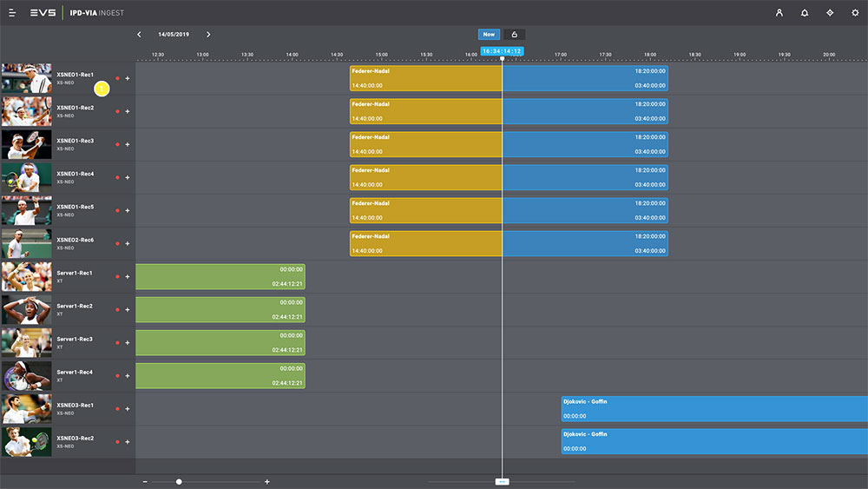Open the notifications bell
Screen dimensions: 868x489
pos(805,13)
